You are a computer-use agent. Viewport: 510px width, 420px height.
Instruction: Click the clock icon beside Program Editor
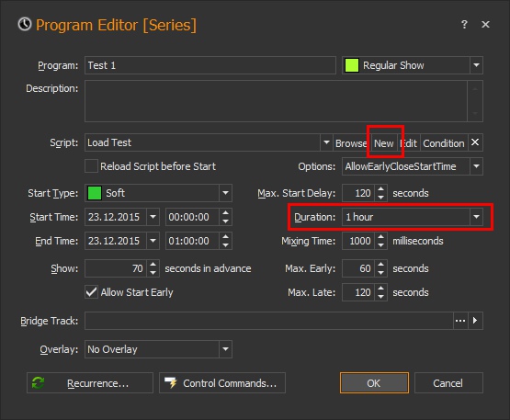point(25,25)
